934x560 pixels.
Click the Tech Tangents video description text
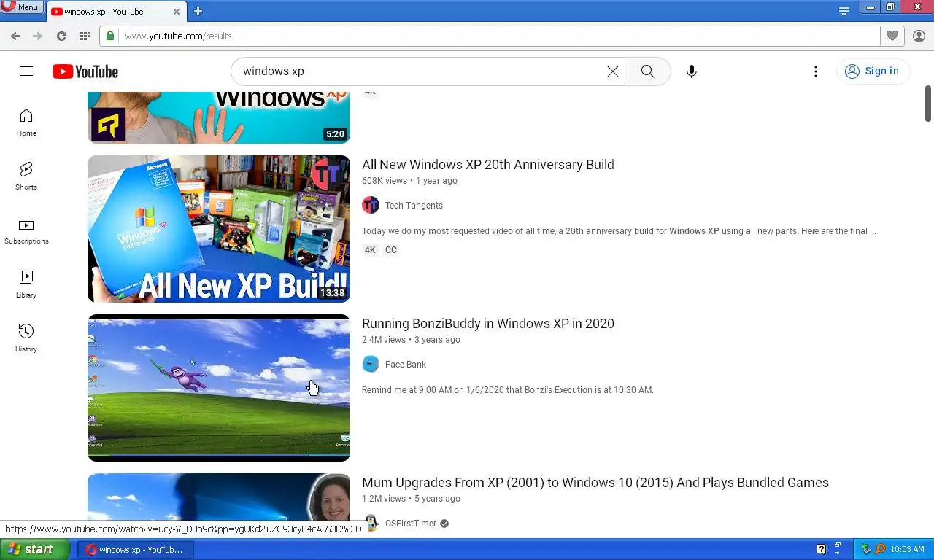click(619, 231)
